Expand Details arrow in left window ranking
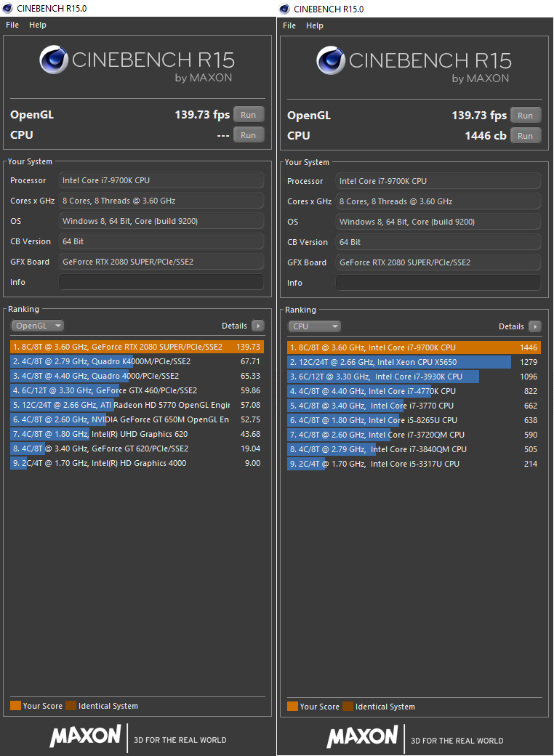This screenshot has height=756, width=554. (258, 326)
